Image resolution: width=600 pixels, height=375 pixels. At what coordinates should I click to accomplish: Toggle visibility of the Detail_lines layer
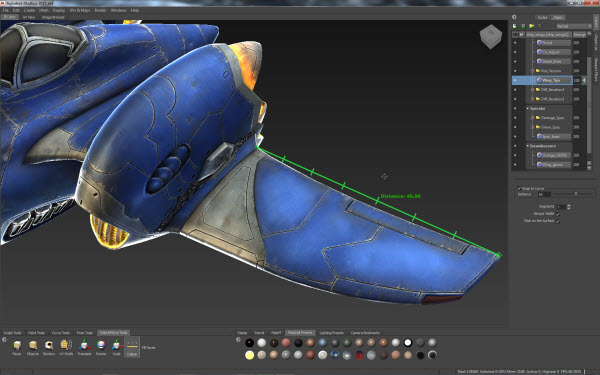(515, 61)
